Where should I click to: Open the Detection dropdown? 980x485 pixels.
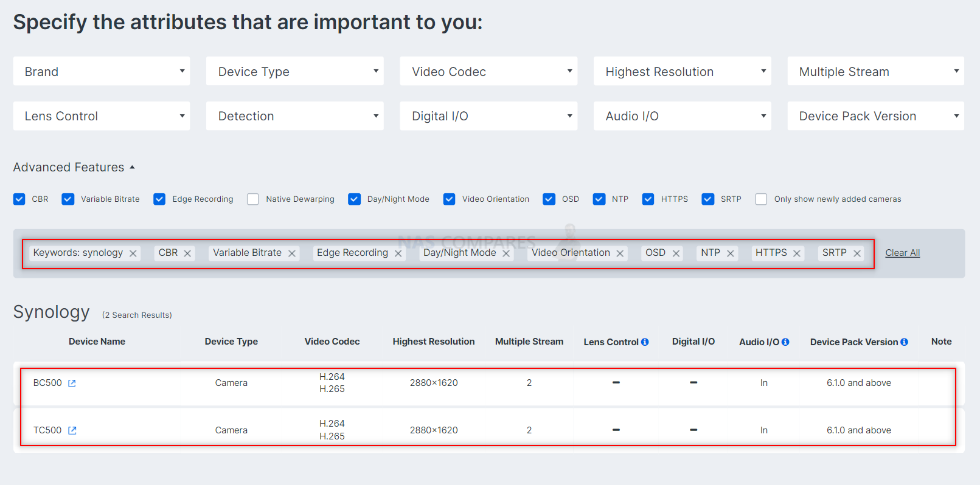pyautogui.click(x=295, y=116)
